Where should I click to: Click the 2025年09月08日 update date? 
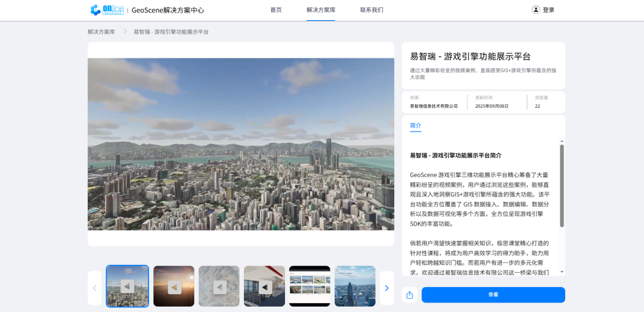[491, 106]
